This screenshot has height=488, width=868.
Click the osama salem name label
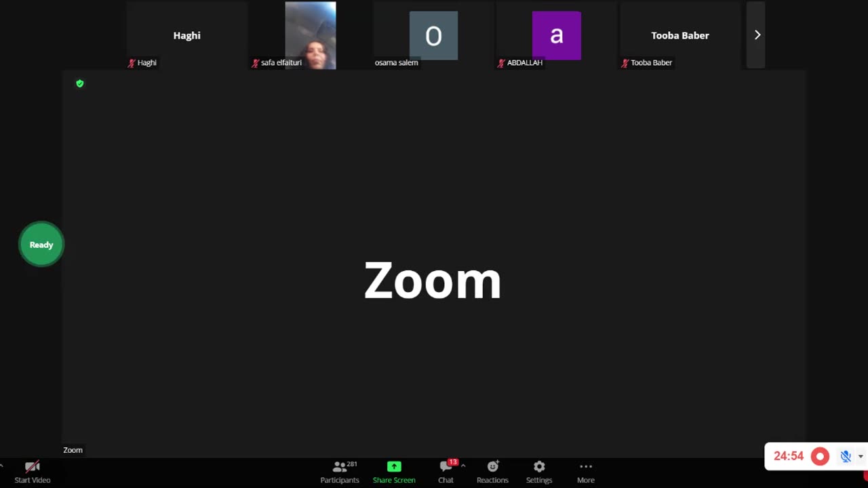click(x=396, y=62)
